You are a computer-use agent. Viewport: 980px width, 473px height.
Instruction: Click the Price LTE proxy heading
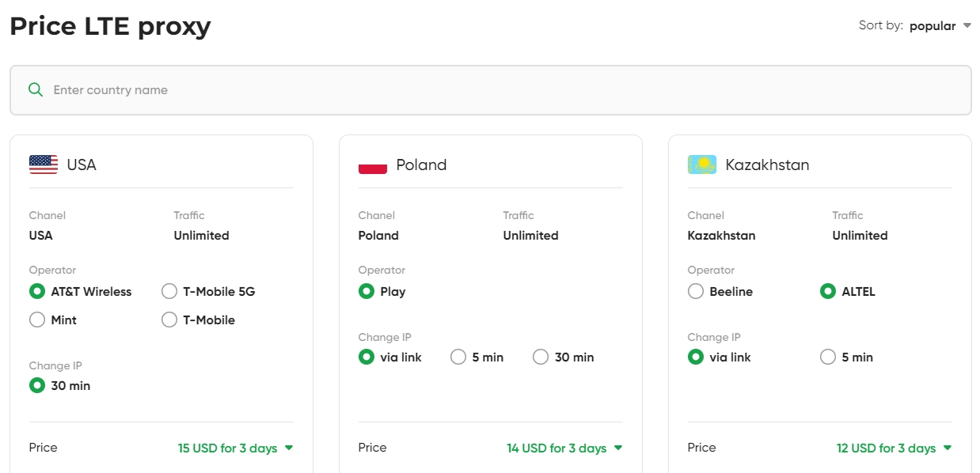click(110, 26)
